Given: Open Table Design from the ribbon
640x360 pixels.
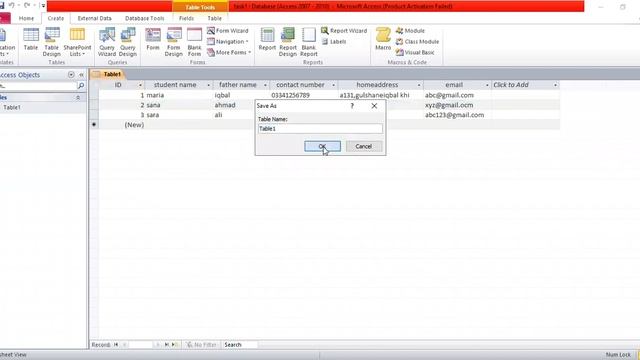Looking at the screenshot, I should (x=52, y=42).
